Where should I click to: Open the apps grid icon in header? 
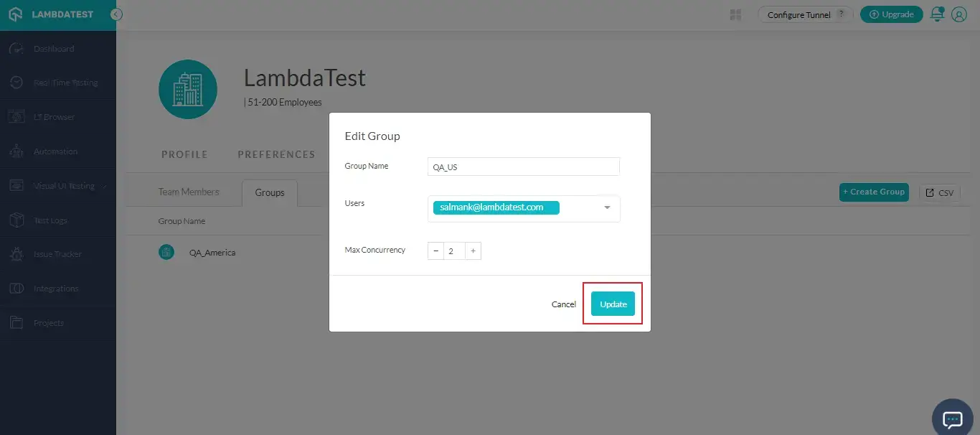[x=735, y=15]
